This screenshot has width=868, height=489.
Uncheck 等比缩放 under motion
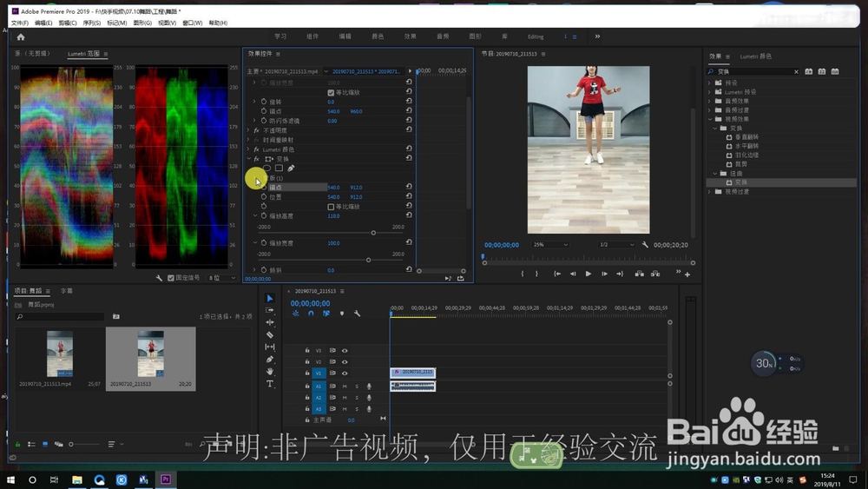click(x=331, y=92)
